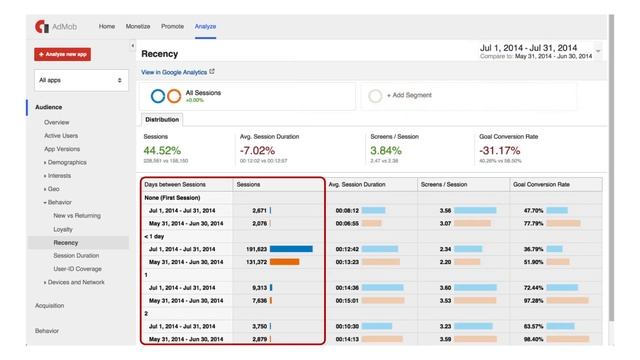Viewport: 640px width, 360px height.
Task: Click the 97.28% goal conversion value
Action: tap(533, 300)
